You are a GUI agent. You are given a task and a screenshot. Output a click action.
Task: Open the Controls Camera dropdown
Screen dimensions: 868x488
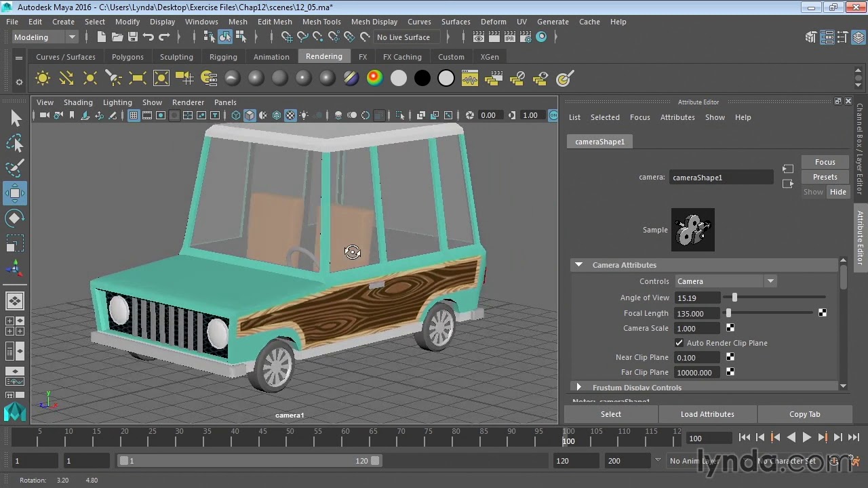(x=725, y=281)
